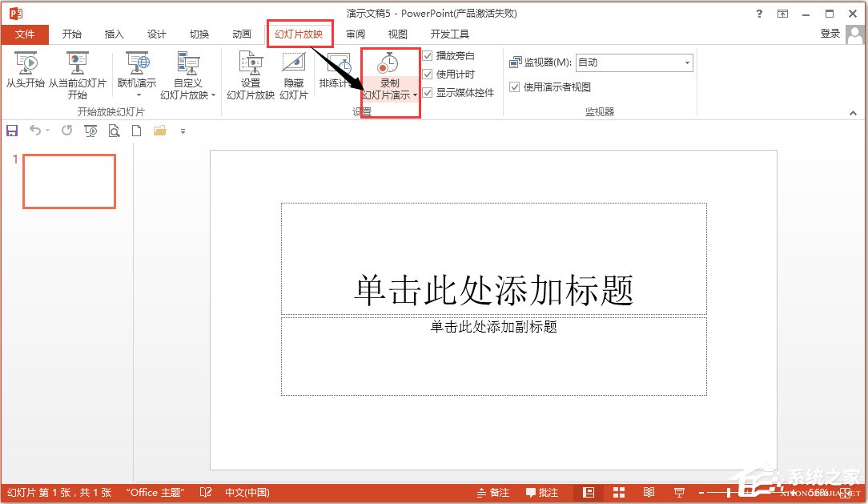
Task: Switch to Slide Sorter view icon
Action: coord(619,492)
